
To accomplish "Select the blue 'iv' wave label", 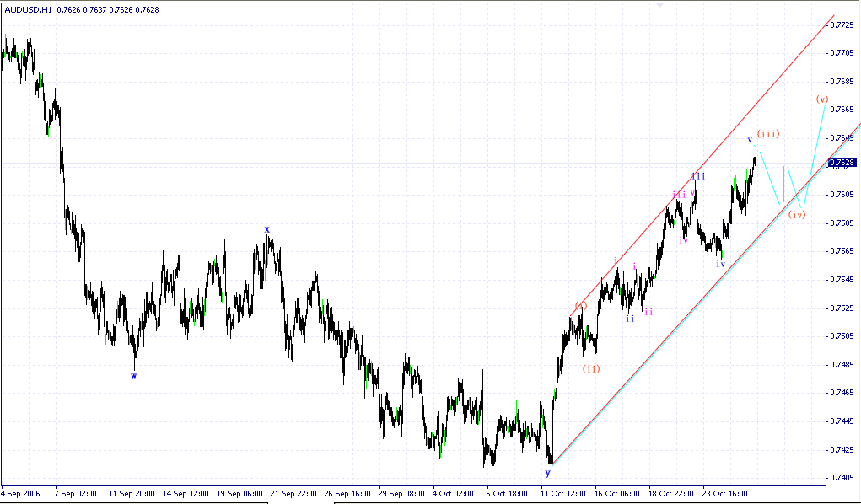I will (721, 264).
